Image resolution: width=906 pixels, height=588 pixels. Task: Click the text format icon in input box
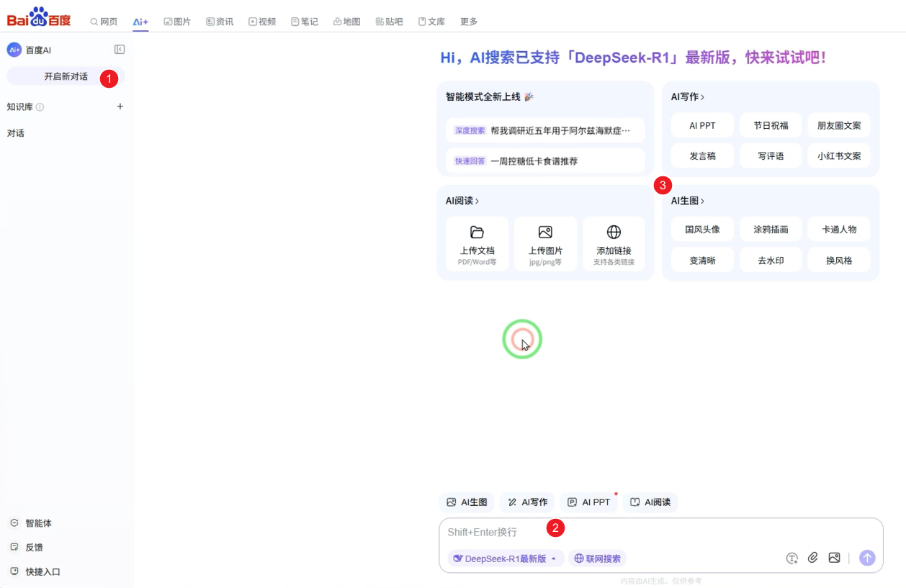click(x=792, y=558)
